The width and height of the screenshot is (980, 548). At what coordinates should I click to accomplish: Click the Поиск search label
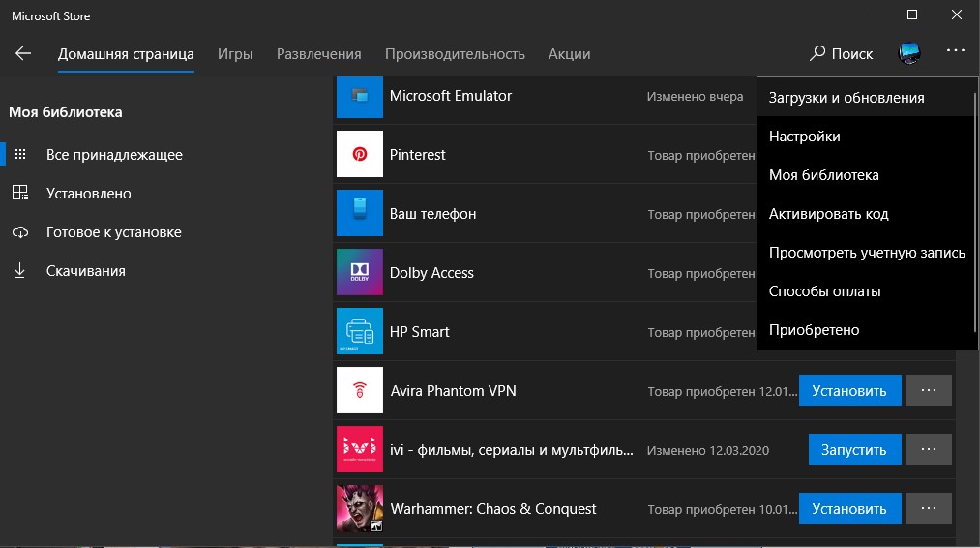tap(852, 54)
